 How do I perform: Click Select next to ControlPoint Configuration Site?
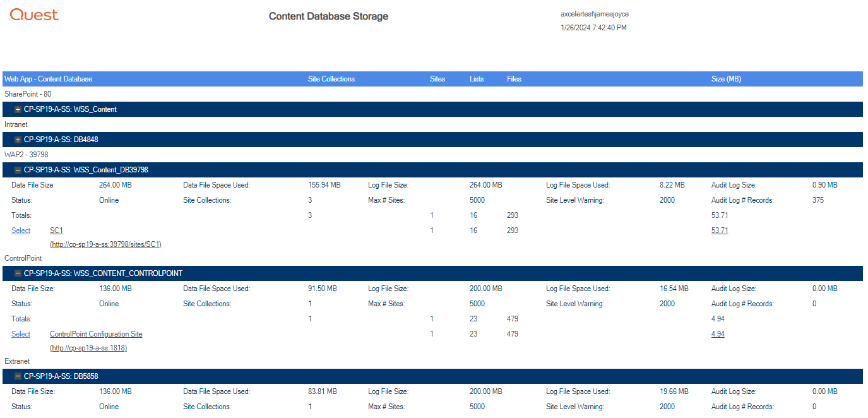pyautogui.click(x=21, y=333)
